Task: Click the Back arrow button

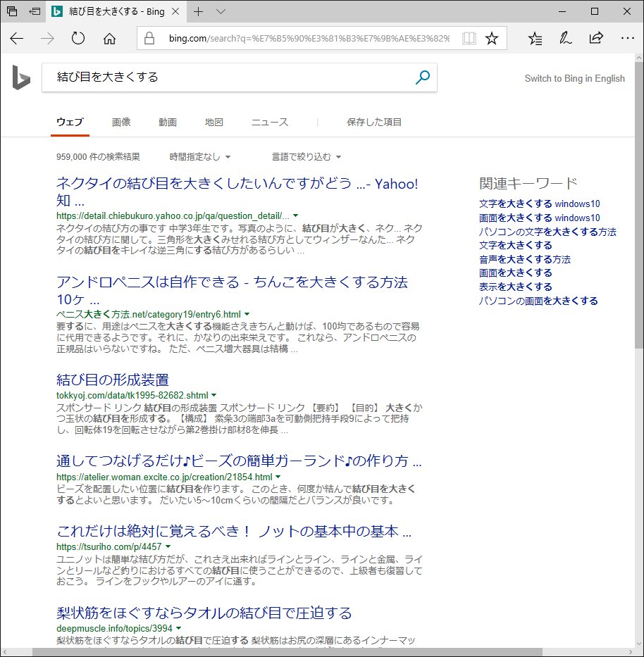Action: pyautogui.click(x=17, y=39)
